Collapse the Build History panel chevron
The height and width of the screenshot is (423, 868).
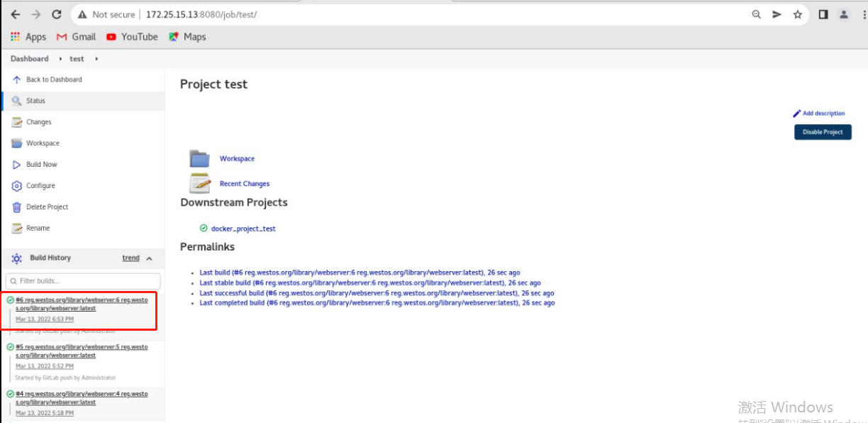click(150, 258)
